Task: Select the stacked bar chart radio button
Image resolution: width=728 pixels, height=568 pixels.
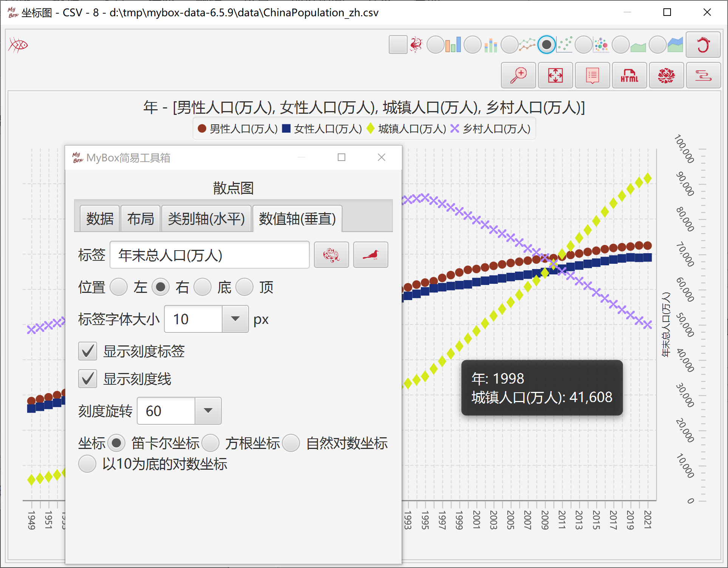Action: coord(473,45)
